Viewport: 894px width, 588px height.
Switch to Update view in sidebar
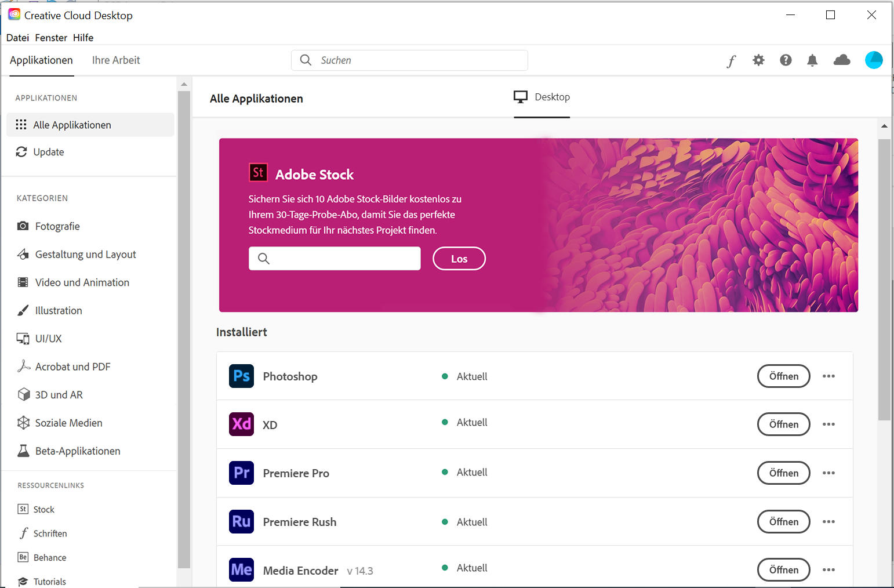[48, 151]
